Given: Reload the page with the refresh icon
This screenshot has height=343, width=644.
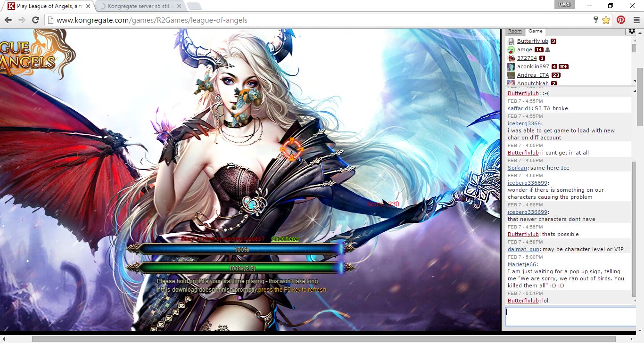Looking at the screenshot, I should tap(35, 20).
